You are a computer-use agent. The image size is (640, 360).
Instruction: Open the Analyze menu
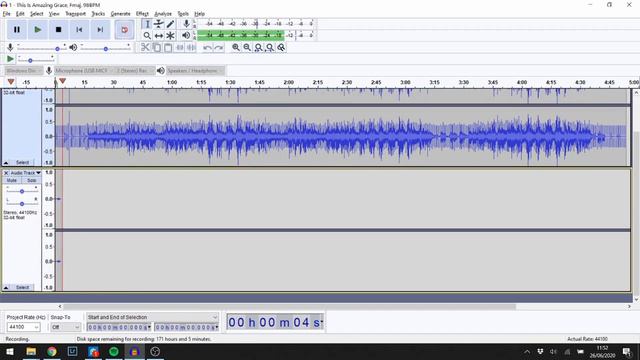click(x=163, y=13)
